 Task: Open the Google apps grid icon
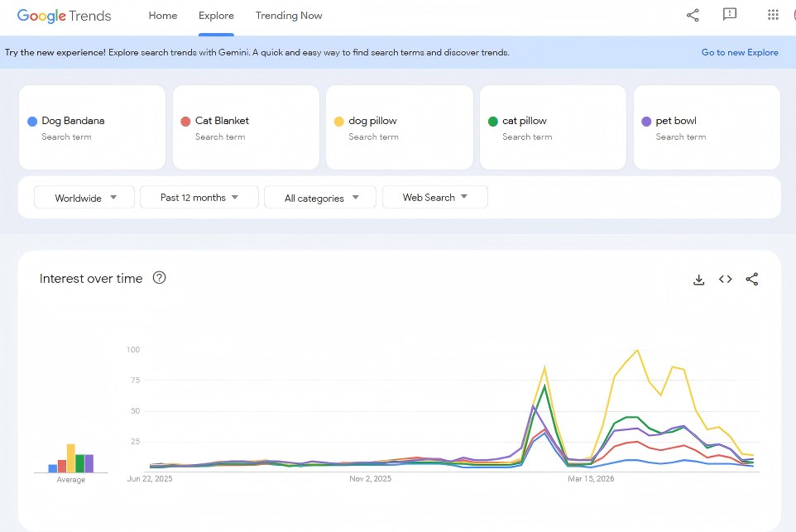coord(773,15)
